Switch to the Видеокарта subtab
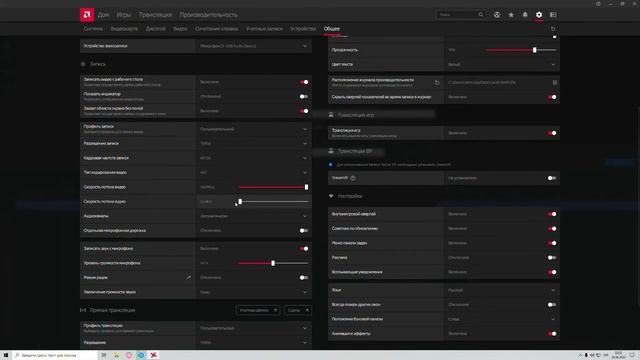Screen dimensions: 640x360 click(x=124, y=29)
